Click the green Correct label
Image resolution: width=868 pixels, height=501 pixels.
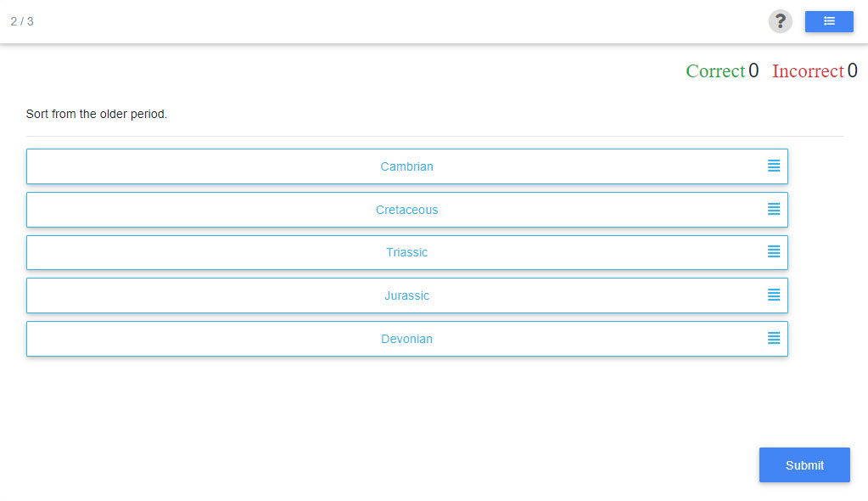tap(715, 71)
